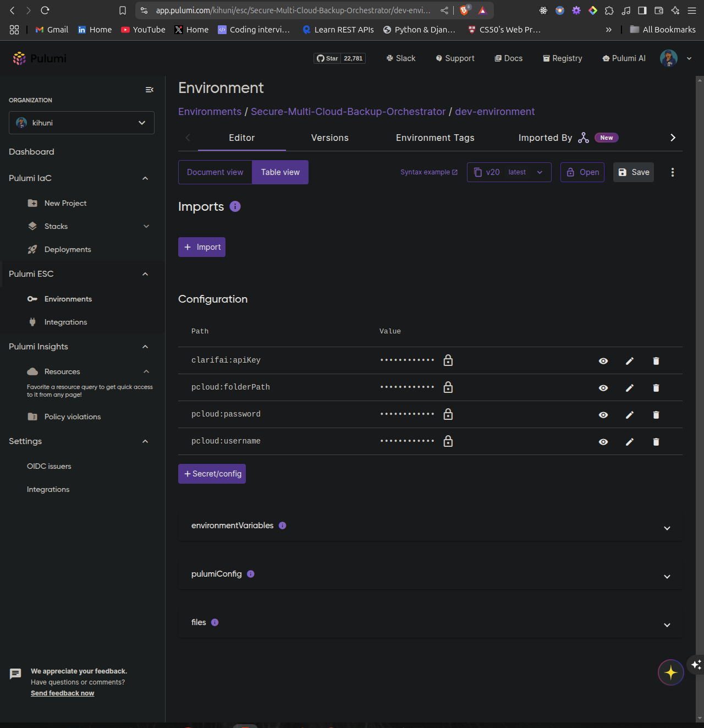Screen dimensions: 704x728
Task: Open the Syntax example link
Action: coord(429,172)
